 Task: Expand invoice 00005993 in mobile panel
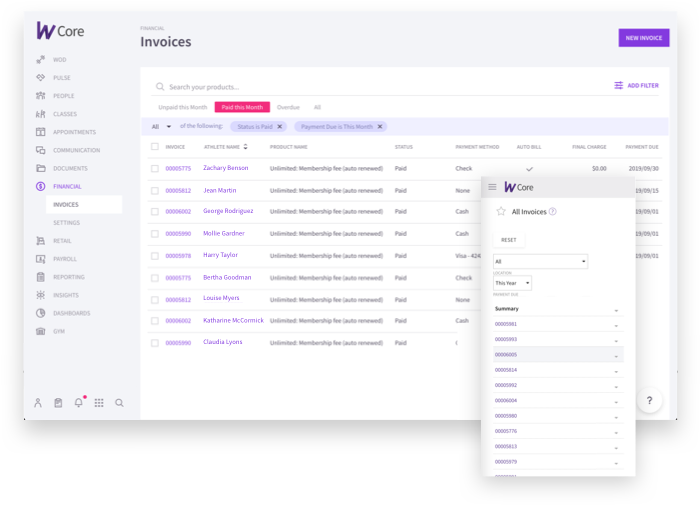616,341
